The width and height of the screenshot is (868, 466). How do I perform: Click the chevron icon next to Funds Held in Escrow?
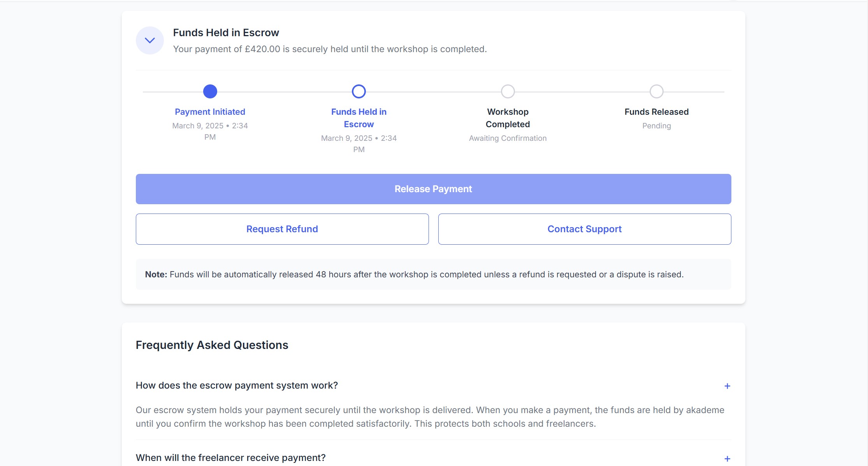click(149, 40)
